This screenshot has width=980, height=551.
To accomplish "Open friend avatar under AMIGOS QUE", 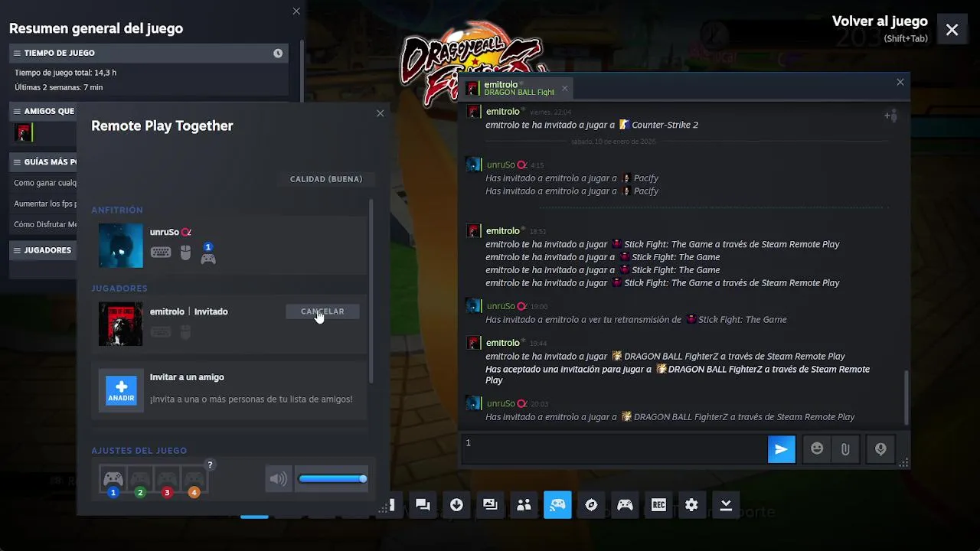I will 24,133.
